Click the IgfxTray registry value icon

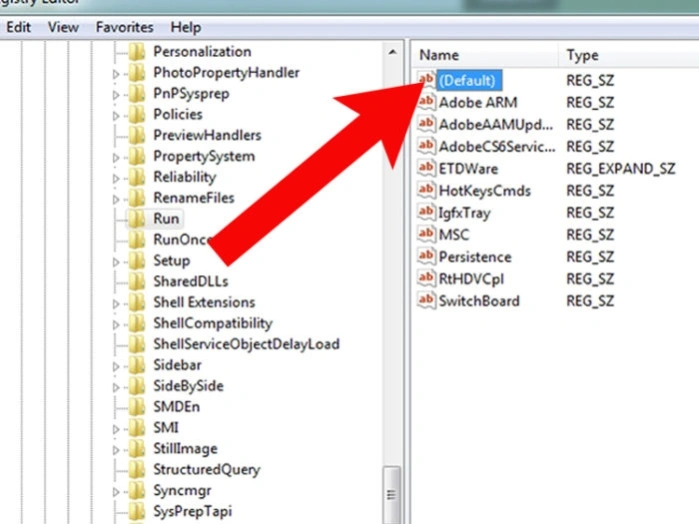point(426,212)
